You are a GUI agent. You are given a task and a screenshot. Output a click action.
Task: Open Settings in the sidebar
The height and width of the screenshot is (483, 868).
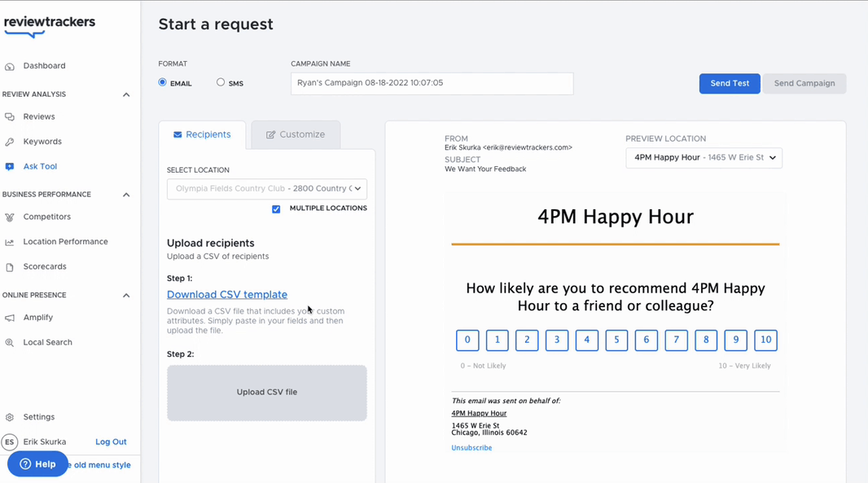tap(39, 417)
